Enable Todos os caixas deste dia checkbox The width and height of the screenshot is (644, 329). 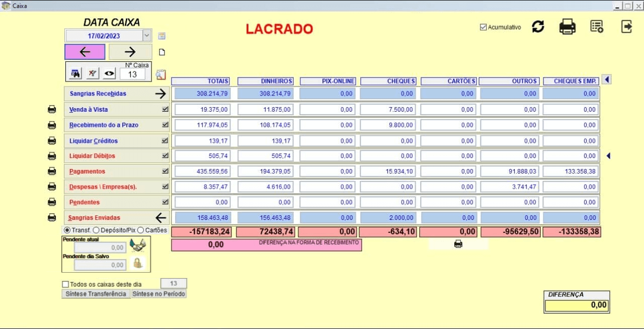tap(65, 284)
